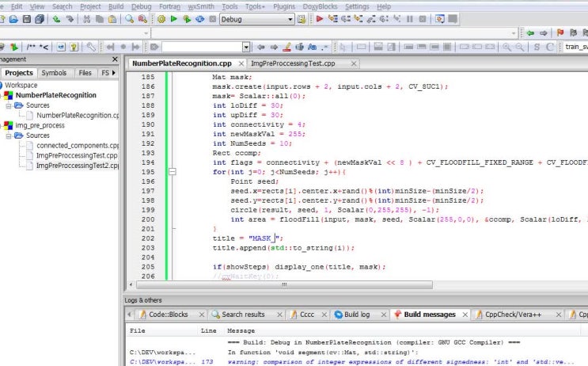Viewport: 588px width, 366px height.
Task: Start debugger with the red play icon
Action: point(320,19)
